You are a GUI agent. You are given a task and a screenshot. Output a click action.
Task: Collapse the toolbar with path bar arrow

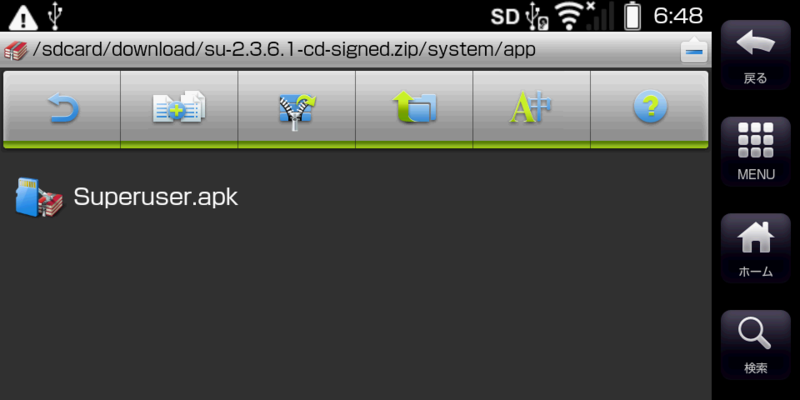click(694, 49)
